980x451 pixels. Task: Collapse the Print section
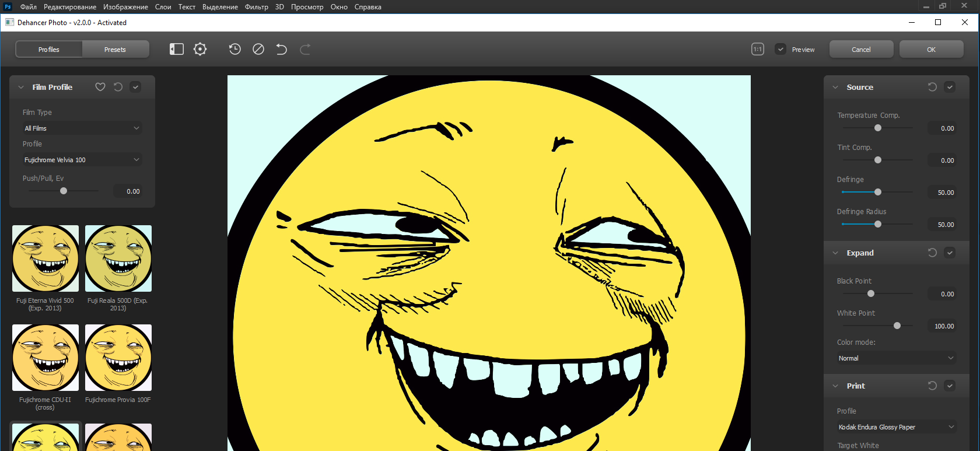(835, 386)
